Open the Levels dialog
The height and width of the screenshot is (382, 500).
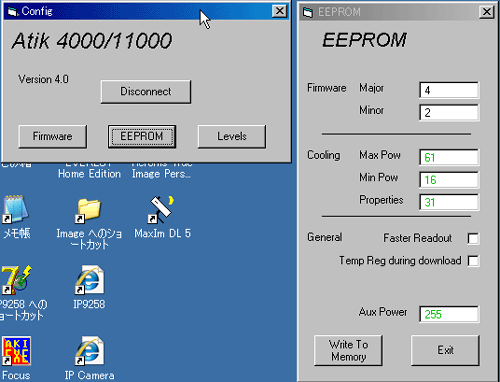[x=232, y=136]
